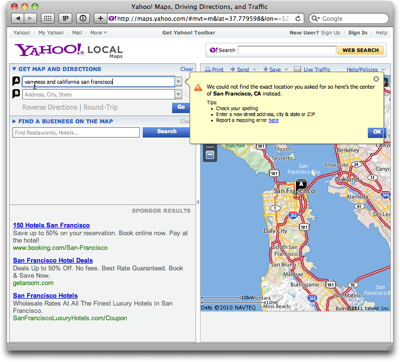Image resolution: width=400 pixels, height=362 pixels.
Task: Click Get Yahoo! Toolbar
Action: tap(189, 33)
